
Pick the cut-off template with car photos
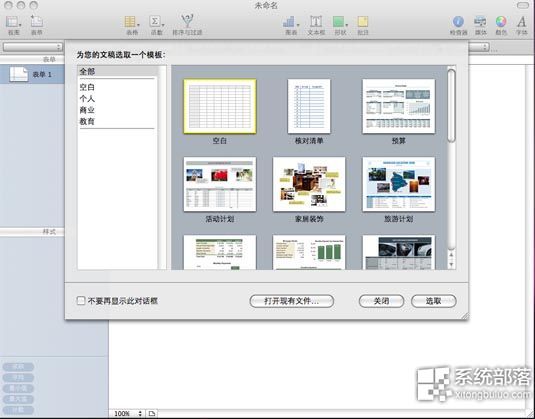point(399,252)
